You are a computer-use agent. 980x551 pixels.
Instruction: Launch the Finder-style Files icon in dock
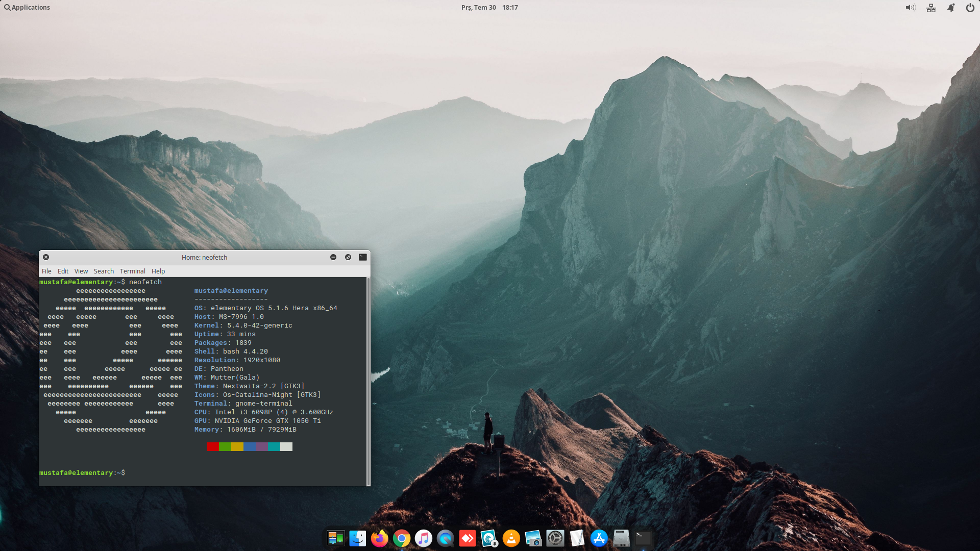(x=357, y=538)
